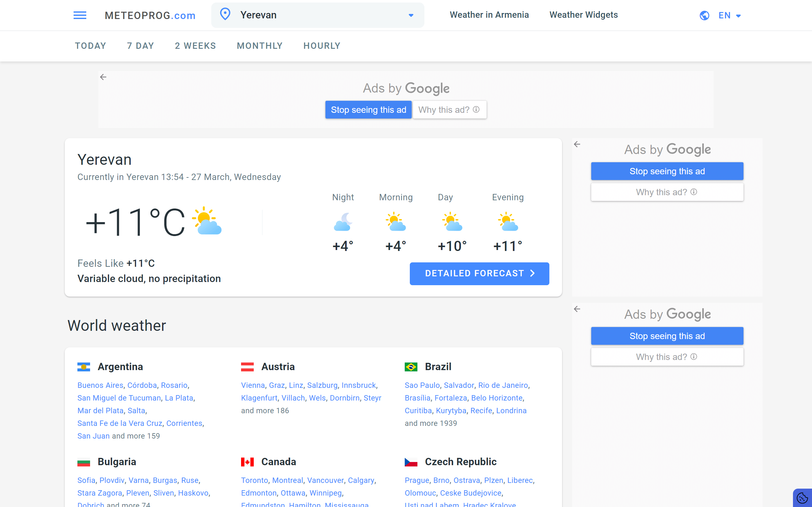
Task: Click the Buenos Aires city link
Action: [100, 385]
